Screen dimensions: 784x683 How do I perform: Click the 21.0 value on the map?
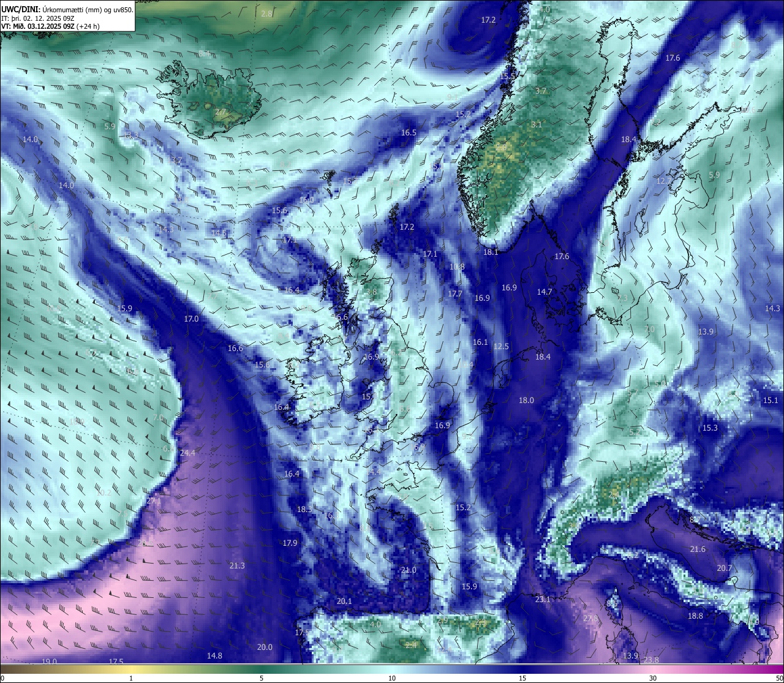click(409, 570)
